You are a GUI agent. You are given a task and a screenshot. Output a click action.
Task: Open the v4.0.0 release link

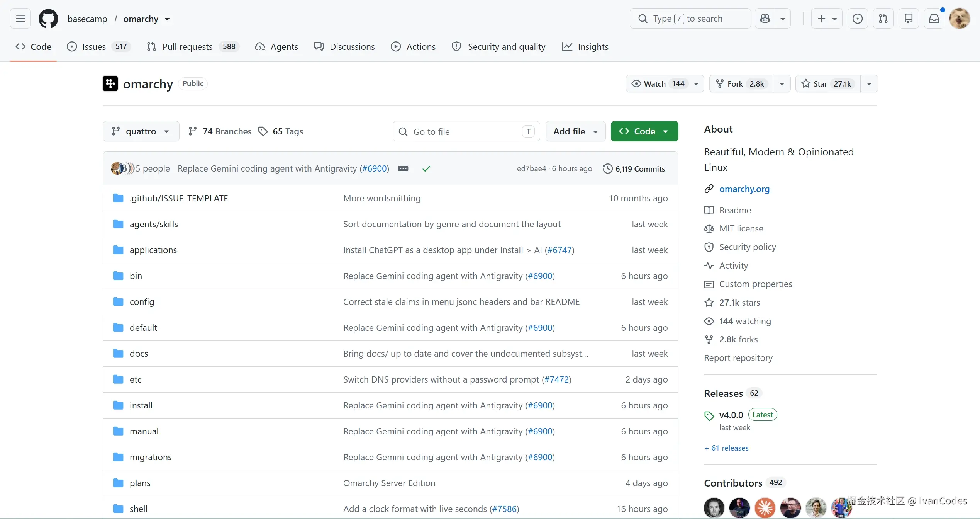point(731,415)
